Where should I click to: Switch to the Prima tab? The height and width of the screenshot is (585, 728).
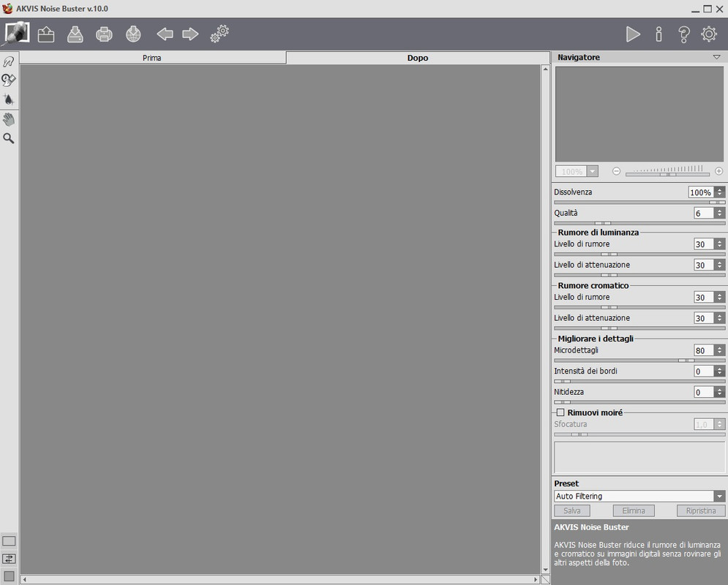point(152,58)
